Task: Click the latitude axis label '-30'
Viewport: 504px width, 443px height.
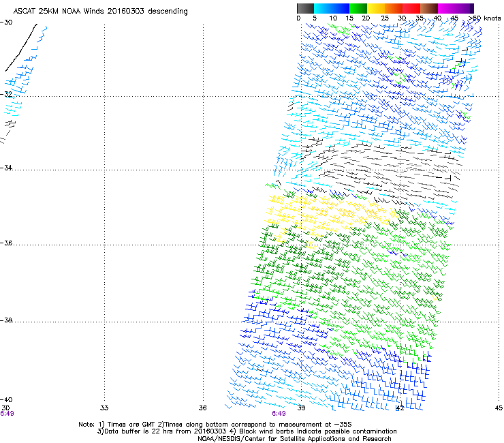Action: tap(6, 22)
